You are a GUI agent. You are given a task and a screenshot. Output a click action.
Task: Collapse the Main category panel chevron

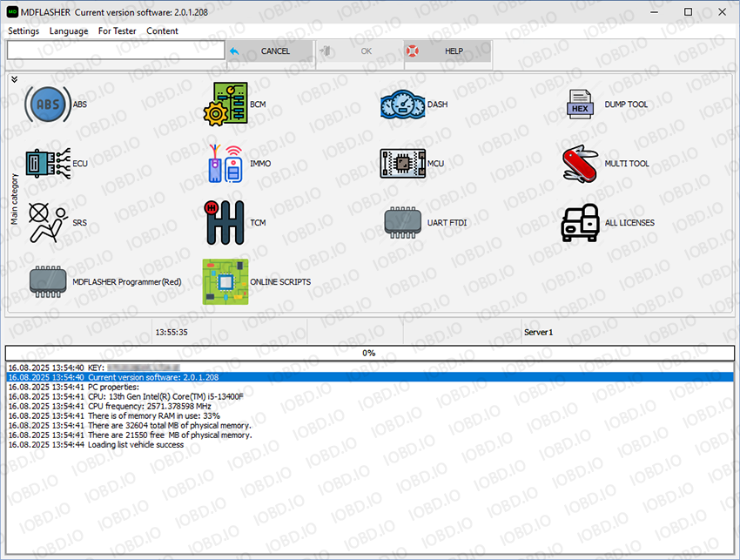point(15,79)
